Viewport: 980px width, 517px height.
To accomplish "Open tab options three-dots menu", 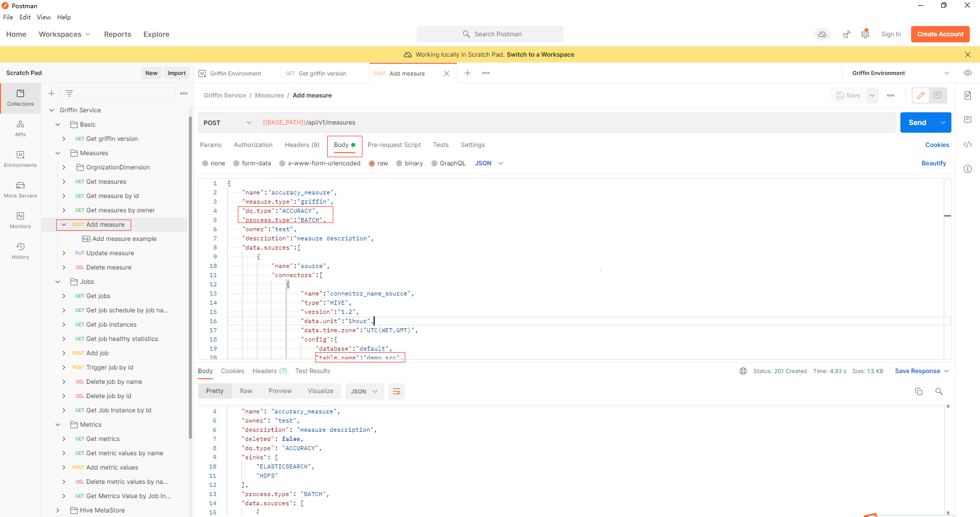I will point(486,73).
